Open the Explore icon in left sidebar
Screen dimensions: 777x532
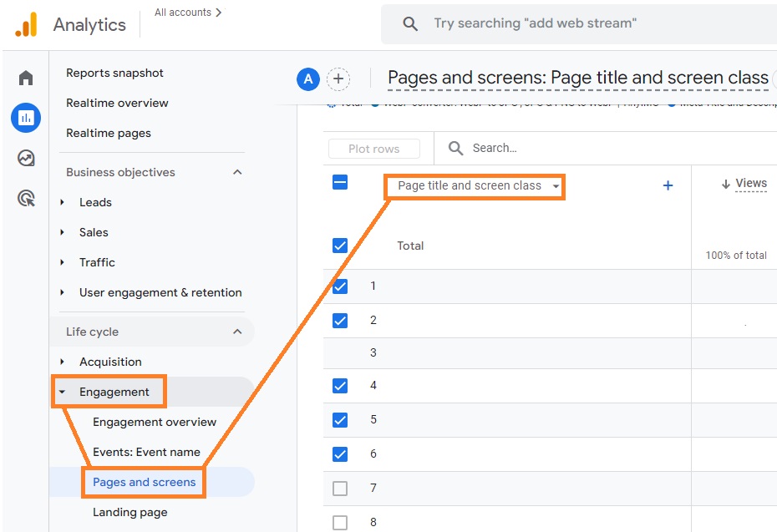pos(25,158)
